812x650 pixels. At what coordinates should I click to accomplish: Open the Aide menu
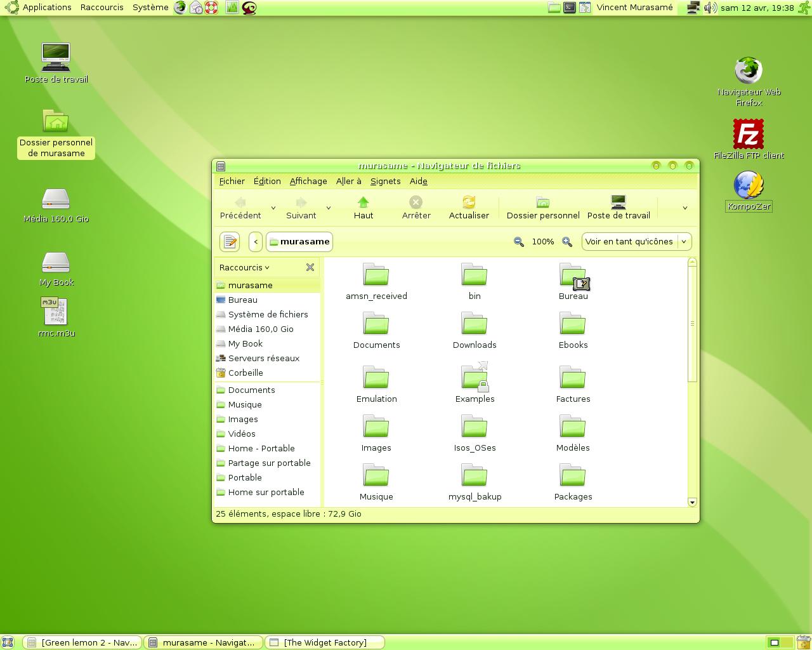point(419,181)
